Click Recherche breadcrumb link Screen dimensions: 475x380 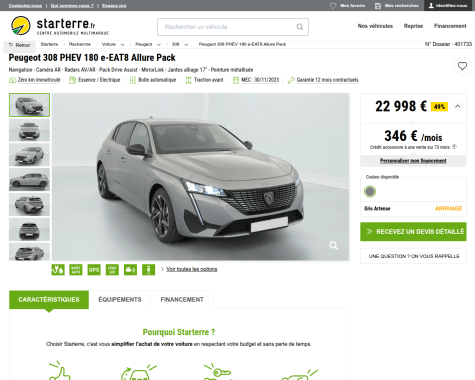coord(80,44)
